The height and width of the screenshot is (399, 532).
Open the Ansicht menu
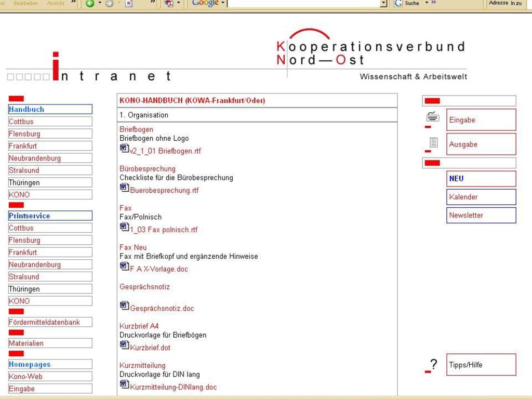point(56,3)
